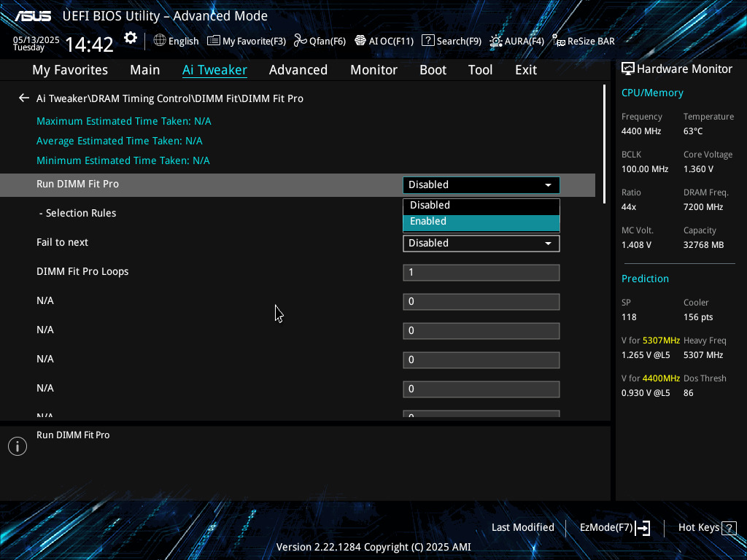The height and width of the screenshot is (560, 747).
Task: Click the Last Modified button
Action: [x=522, y=528]
